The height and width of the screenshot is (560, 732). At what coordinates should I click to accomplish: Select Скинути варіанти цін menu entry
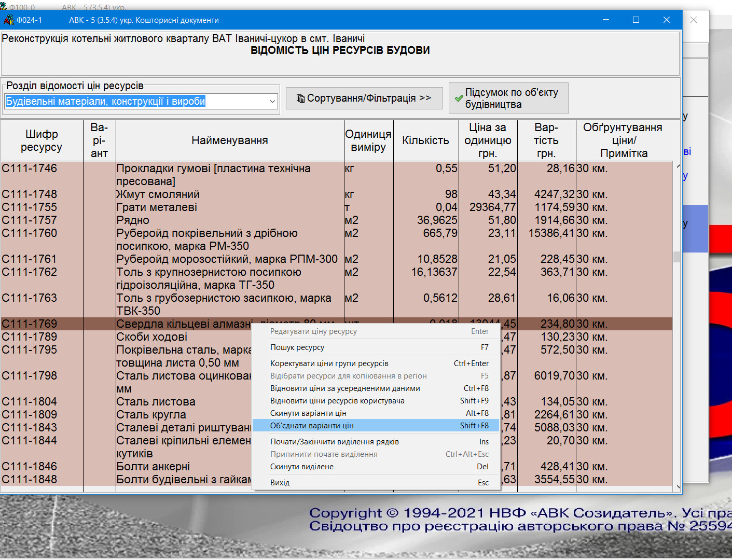coord(376,413)
